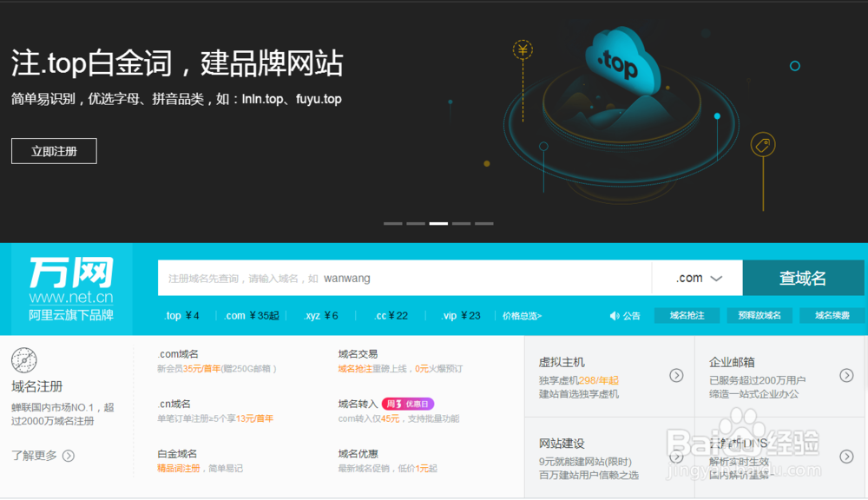Open the 网站建设 card title
This screenshot has width=868, height=500.
click(x=562, y=444)
